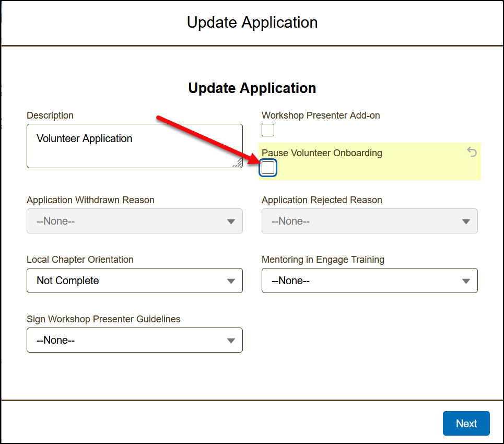Open the Application Withdrawn Reason dropdown
Image resolution: width=504 pixels, height=444 pixels.
click(134, 221)
